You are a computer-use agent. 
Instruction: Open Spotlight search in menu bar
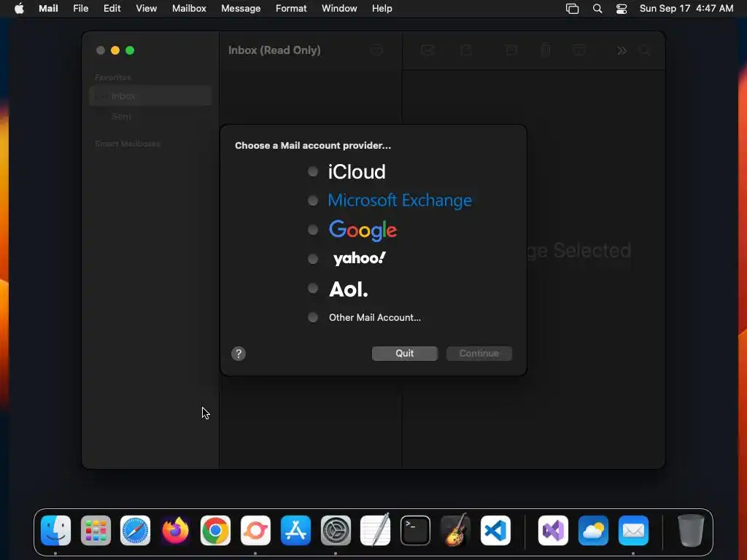click(x=597, y=9)
